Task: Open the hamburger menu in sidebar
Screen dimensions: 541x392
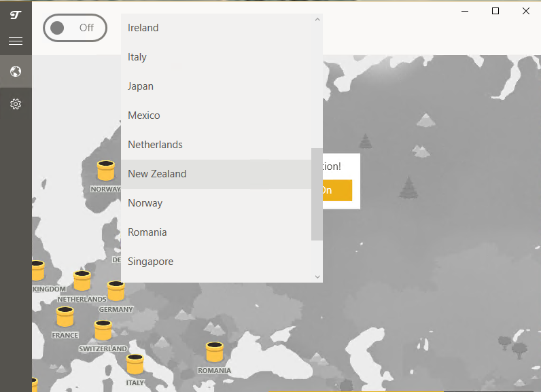Action: (16, 41)
